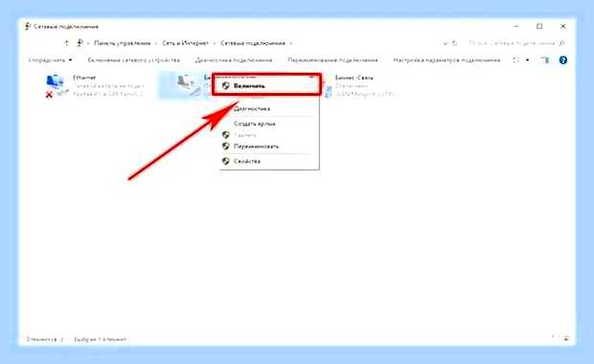This screenshot has width=594, height=364.
Task: Click the Выбран 1 элемент status text
Action: point(100,339)
